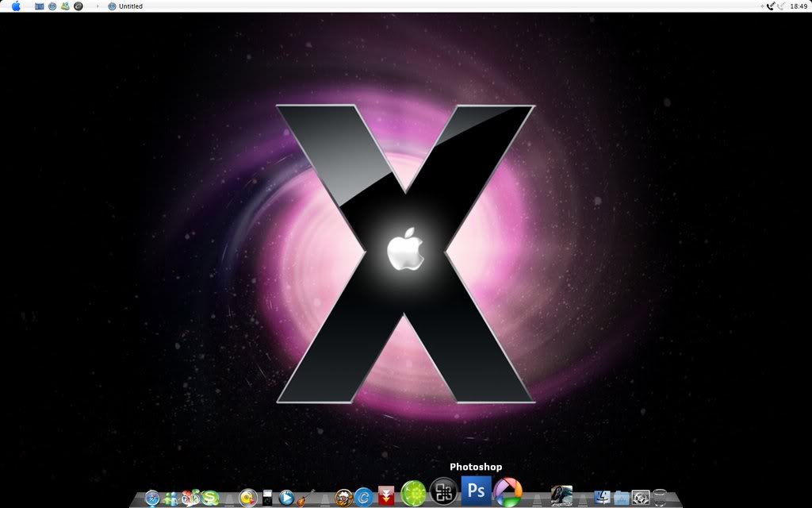Launch Skype green S icon in dock
The width and height of the screenshot is (812, 508).
click(x=210, y=498)
